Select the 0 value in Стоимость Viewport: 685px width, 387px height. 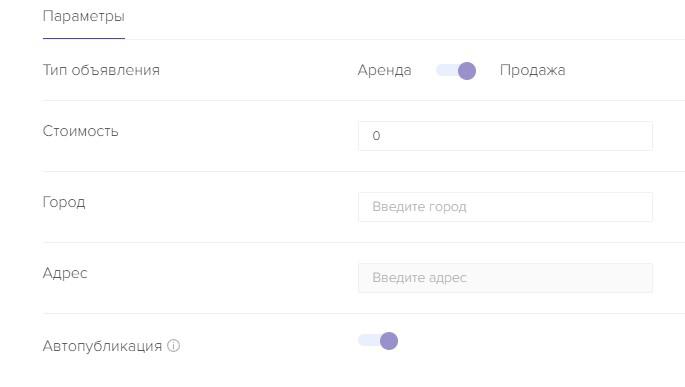[x=376, y=136]
